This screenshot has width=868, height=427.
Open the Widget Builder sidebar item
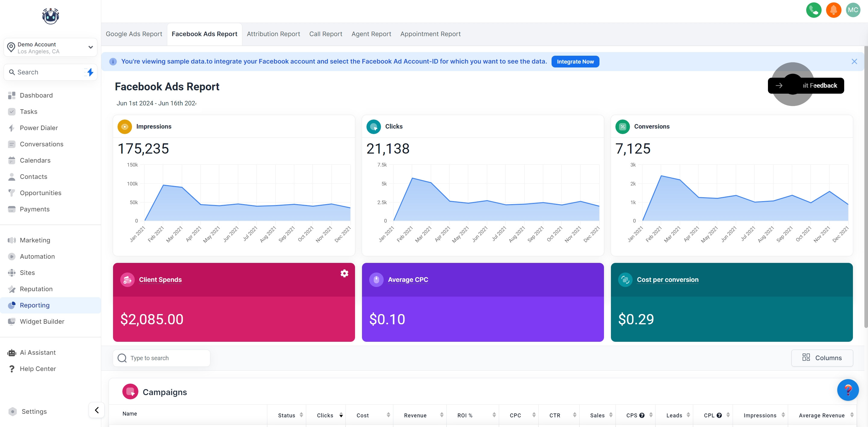coord(42,321)
